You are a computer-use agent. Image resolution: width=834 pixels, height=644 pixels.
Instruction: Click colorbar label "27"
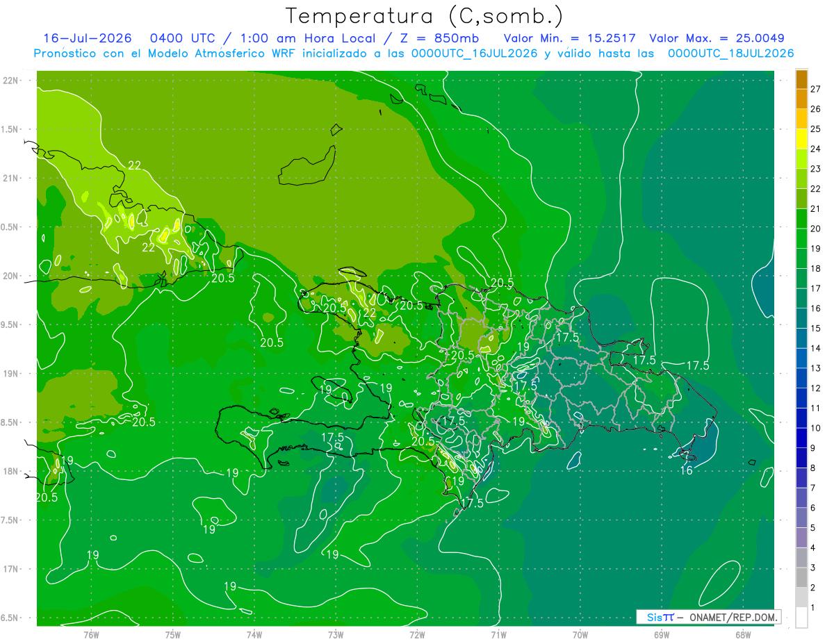click(815, 89)
